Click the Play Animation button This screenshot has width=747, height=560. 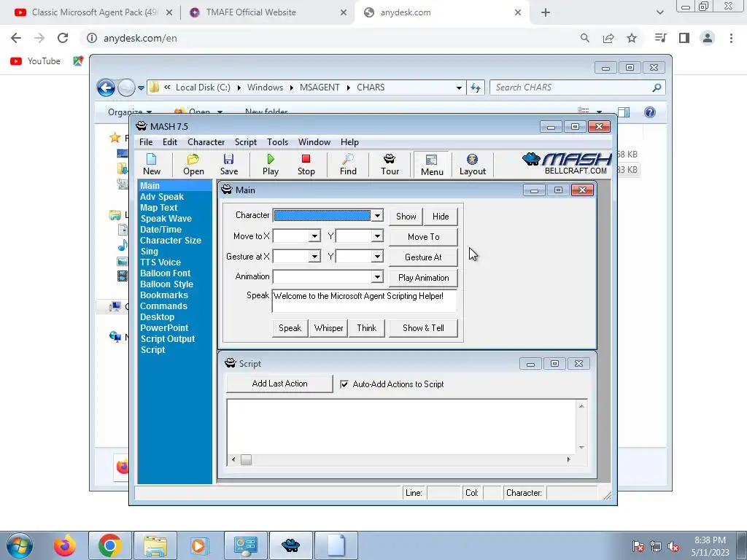click(x=424, y=278)
